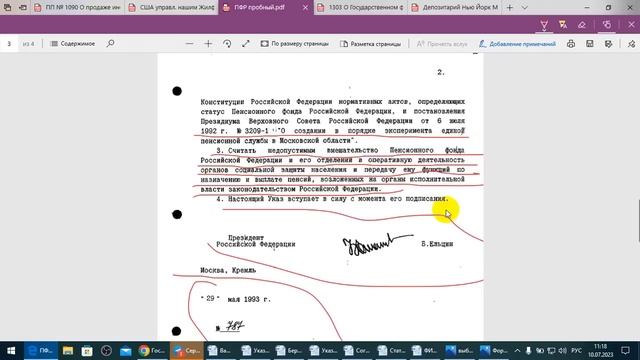This screenshot has width=640, height=360.
Task: Click Прочесть вслух read aloud
Action: (442, 43)
